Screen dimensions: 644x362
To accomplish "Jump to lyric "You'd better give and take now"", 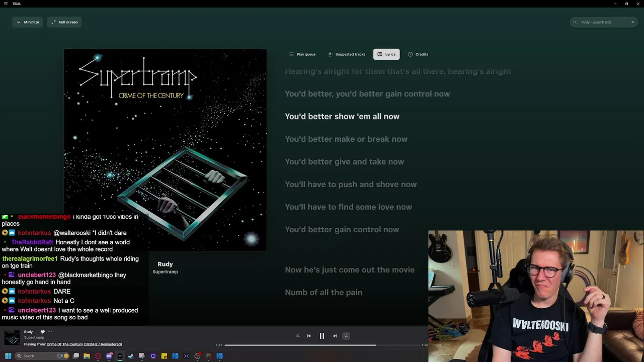I will coord(345,161).
